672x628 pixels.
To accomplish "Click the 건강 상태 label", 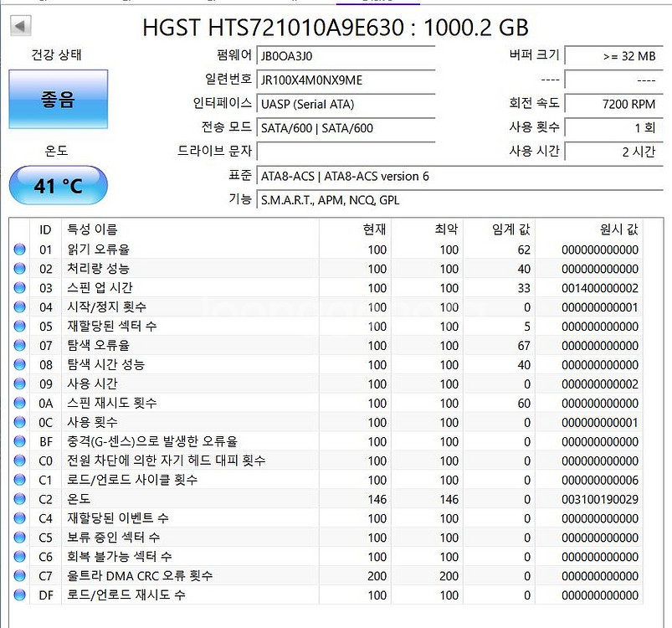I will (56, 55).
